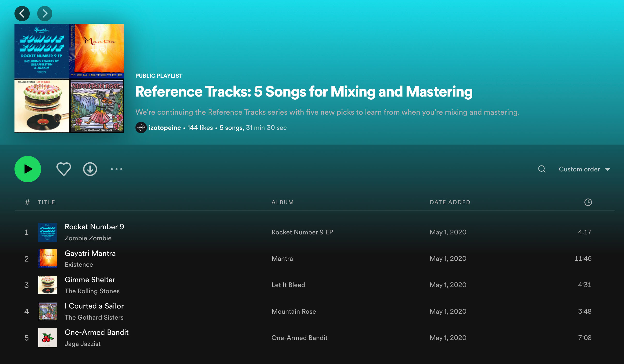This screenshot has height=364, width=624.
Task: Open the Custom order sort dropdown
Action: 584,169
